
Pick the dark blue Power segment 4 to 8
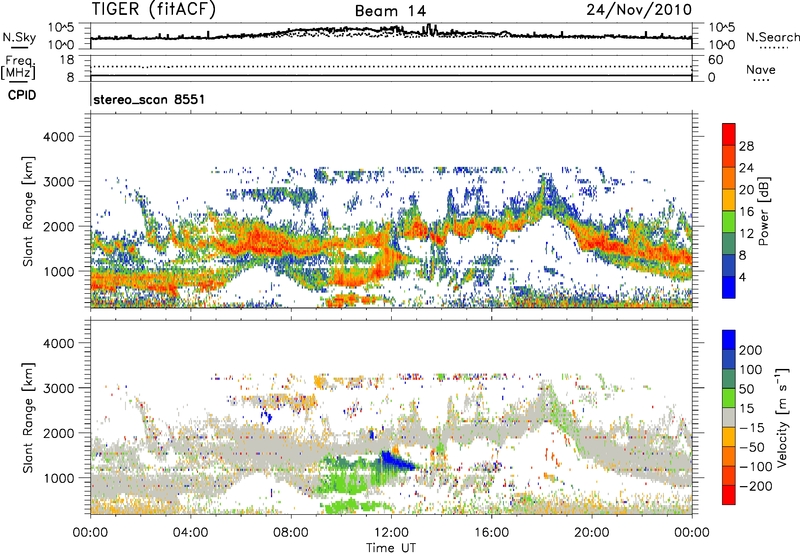729,266
